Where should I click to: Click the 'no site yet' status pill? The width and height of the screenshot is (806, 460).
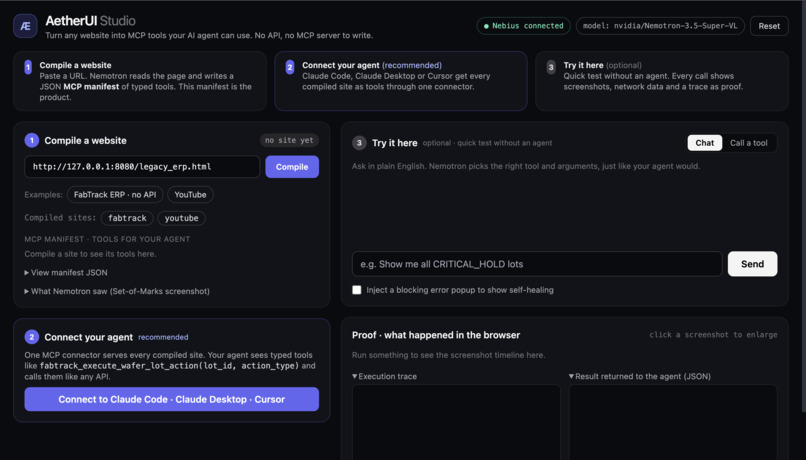(289, 140)
